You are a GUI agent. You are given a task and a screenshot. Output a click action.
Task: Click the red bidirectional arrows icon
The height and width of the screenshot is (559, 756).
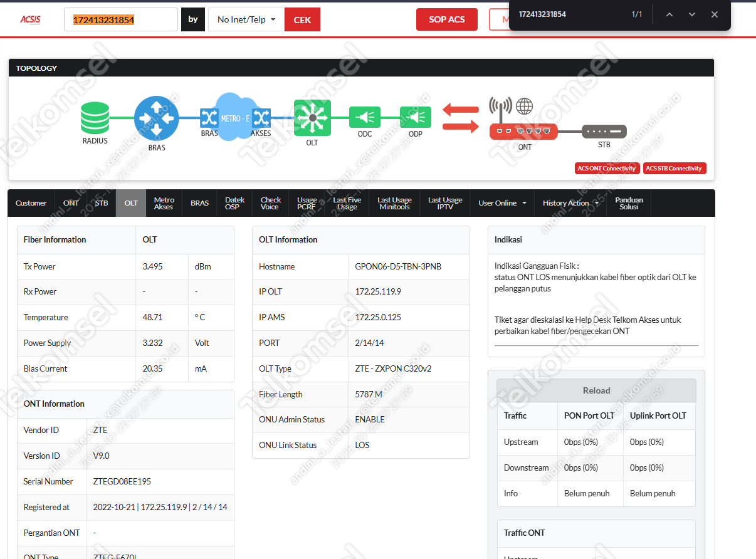[x=460, y=118]
